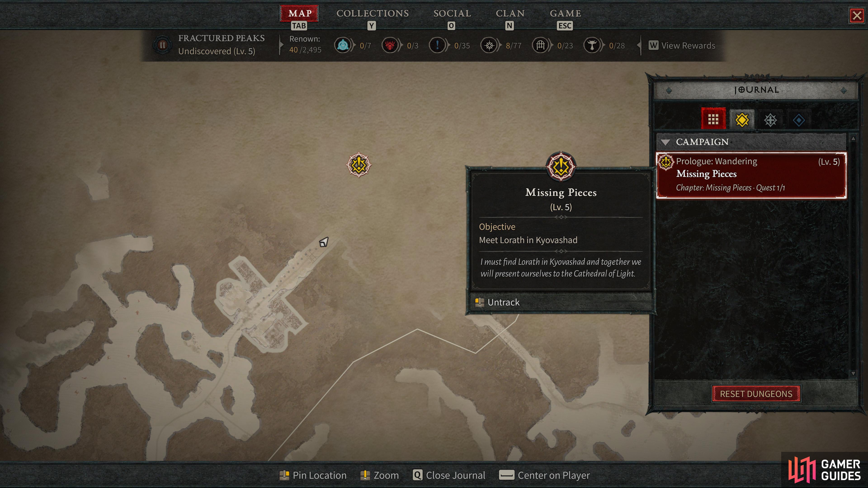This screenshot has width=868, height=488.
Task: Click the waypoint renown icon
Action: tap(343, 45)
